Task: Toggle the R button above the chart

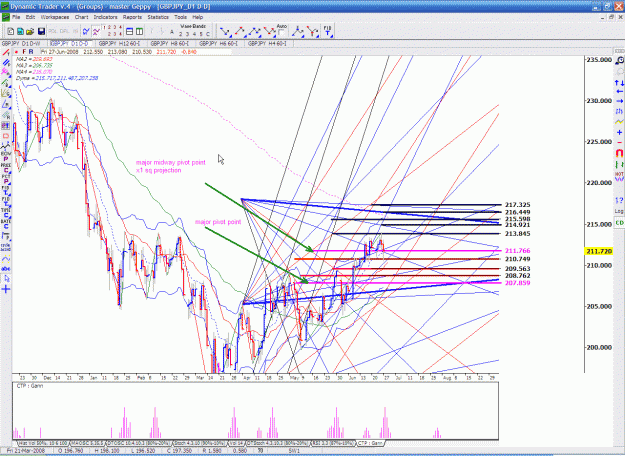Action: pos(31,52)
